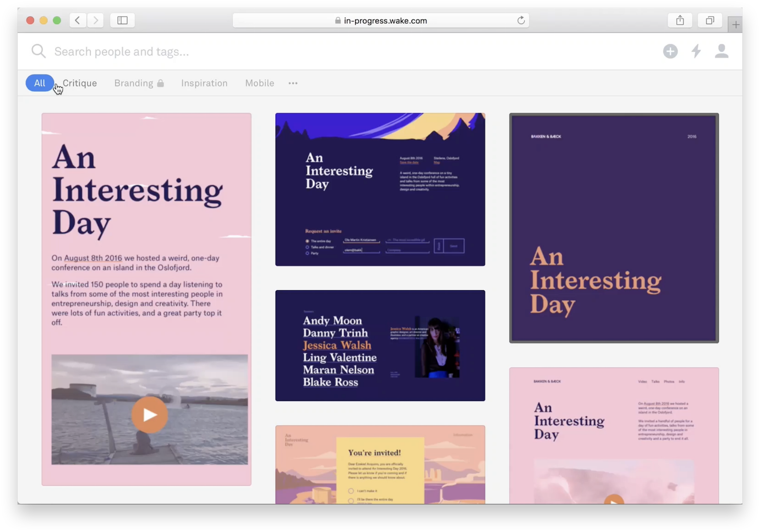The image size is (760, 532).
Task: Click the plus add-upload icon
Action: pos(670,51)
